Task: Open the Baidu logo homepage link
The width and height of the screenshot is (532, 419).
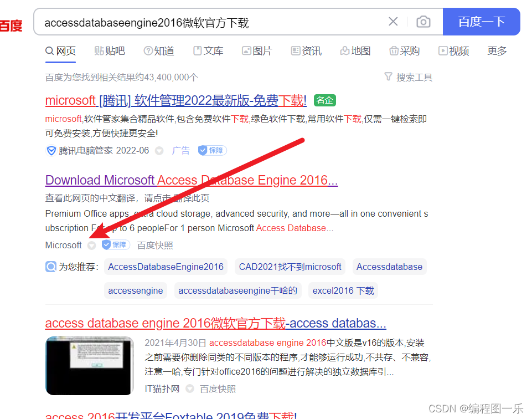Action: (x=11, y=26)
